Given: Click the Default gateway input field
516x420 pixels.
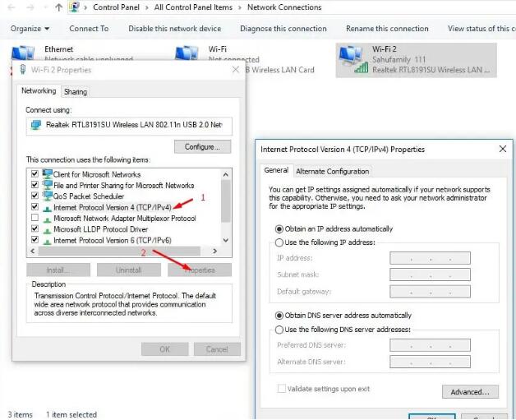Looking at the screenshot, I should 430,291.
